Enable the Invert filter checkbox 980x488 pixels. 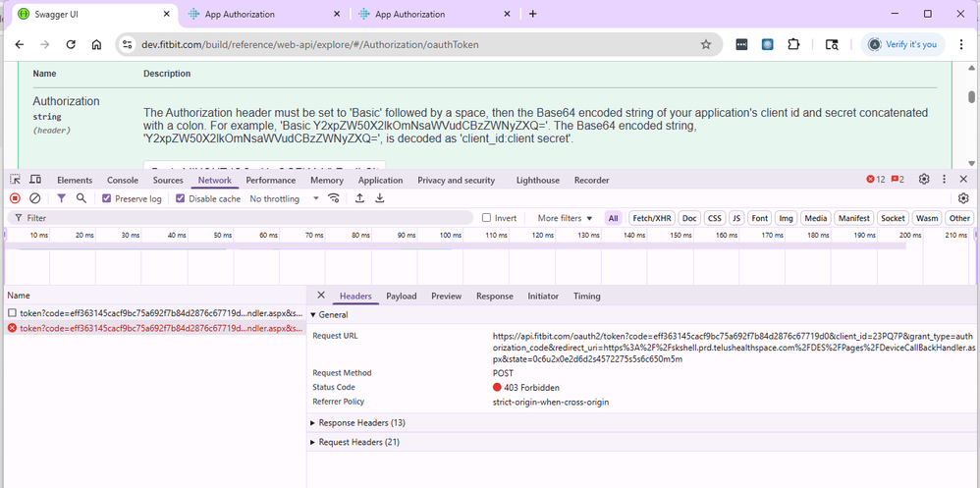[486, 218]
